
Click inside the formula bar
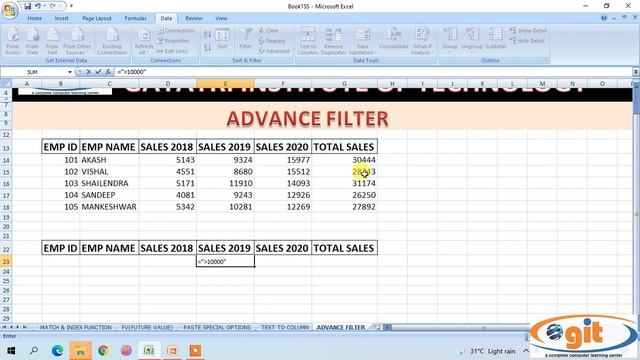[373, 72]
